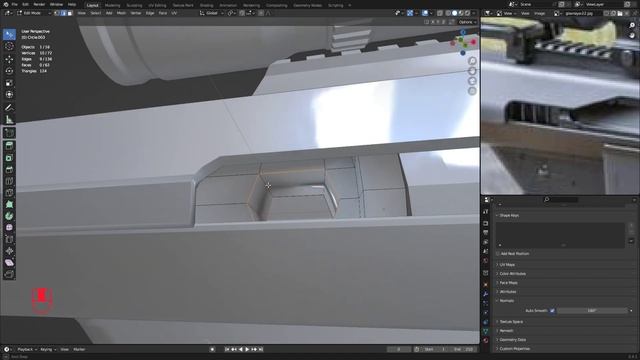Enable face select mode
Image resolution: width=640 pixels, height=360 pixels.
coord(70,13)
